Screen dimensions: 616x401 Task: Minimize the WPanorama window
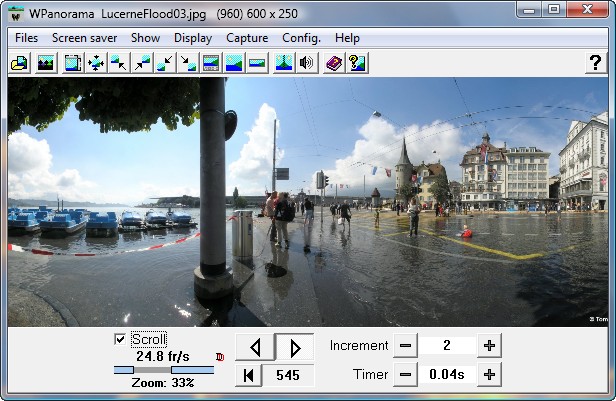click(x=529, y=10)
